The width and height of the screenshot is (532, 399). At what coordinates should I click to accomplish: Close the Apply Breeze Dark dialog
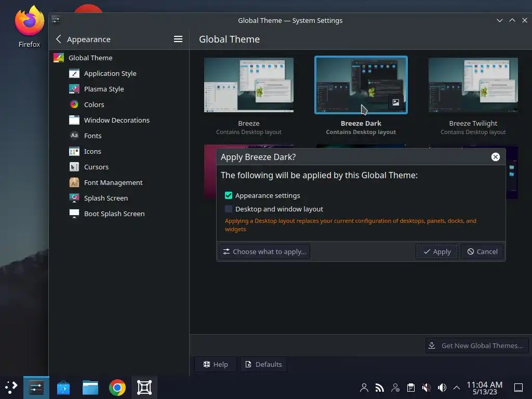tap(495, 157)
